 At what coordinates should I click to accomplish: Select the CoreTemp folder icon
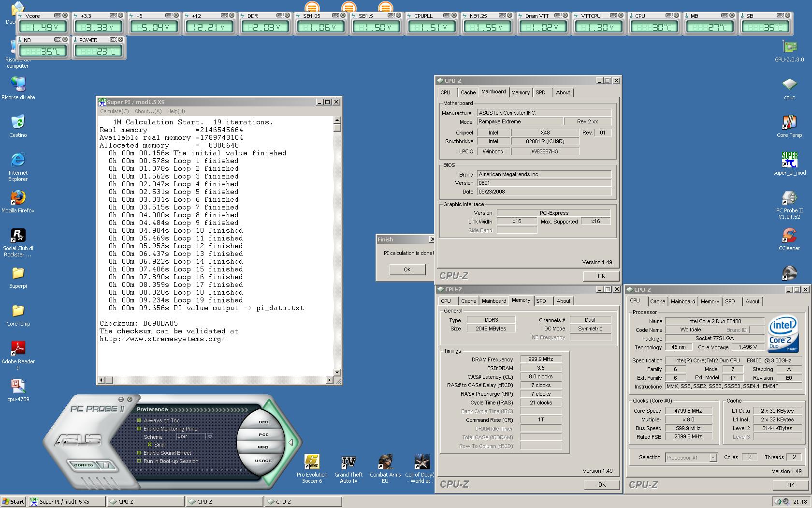pyautogui.click(x=18, y=315)
